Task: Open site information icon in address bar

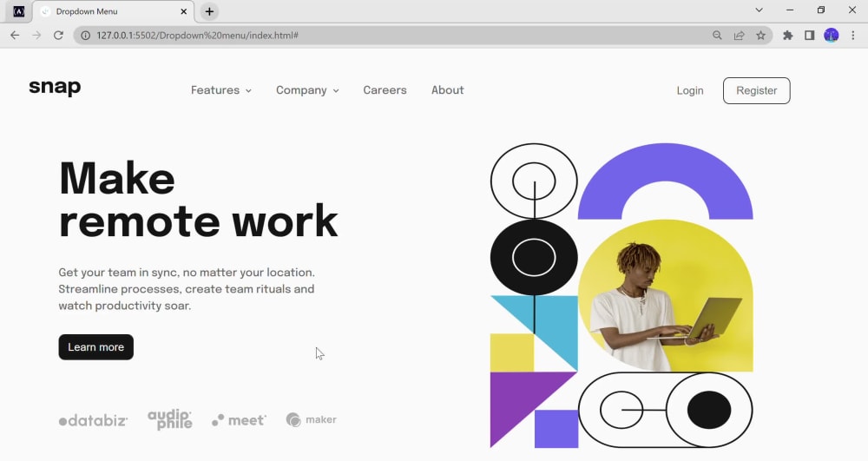Action: [x=86, y=36]
